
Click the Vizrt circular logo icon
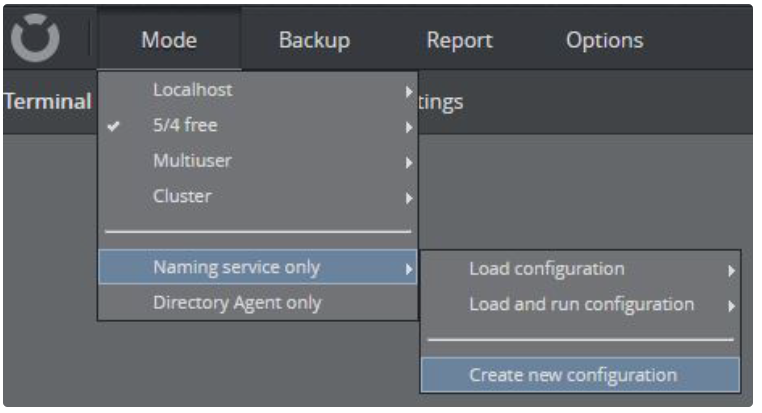(35, 38)
